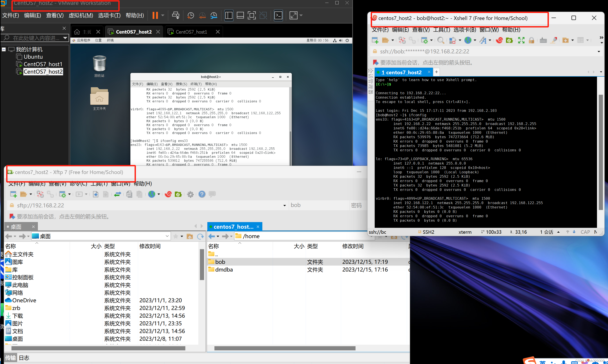The width and height of the screenshot is (608, 364).
Task: Click the Xshell fullscreen toggle icon
Action: click(x=521, y=40)
